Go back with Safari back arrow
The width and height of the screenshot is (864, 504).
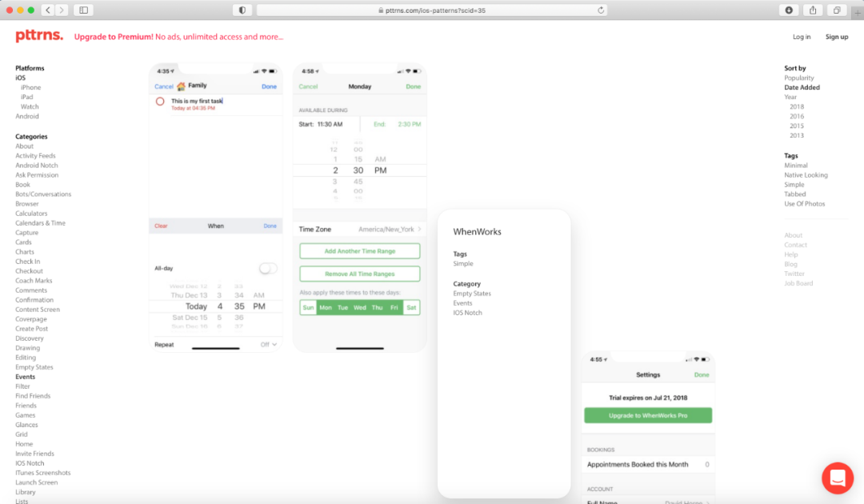click(x=48, y=10)
